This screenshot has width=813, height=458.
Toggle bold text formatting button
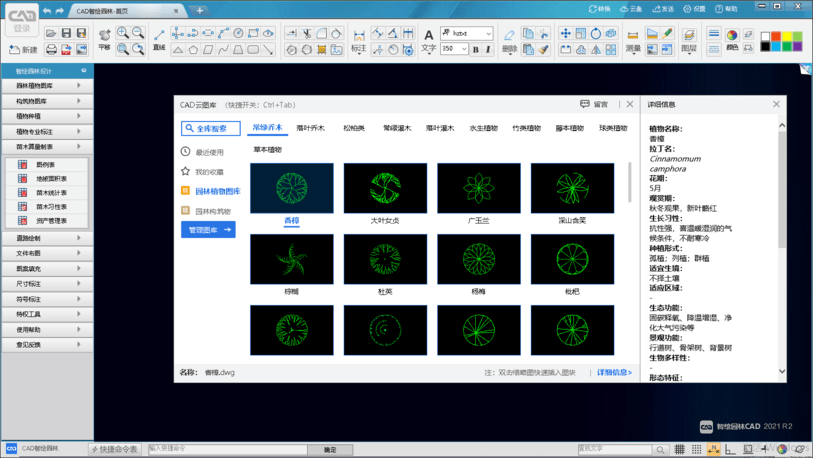[x=475, y=49]
